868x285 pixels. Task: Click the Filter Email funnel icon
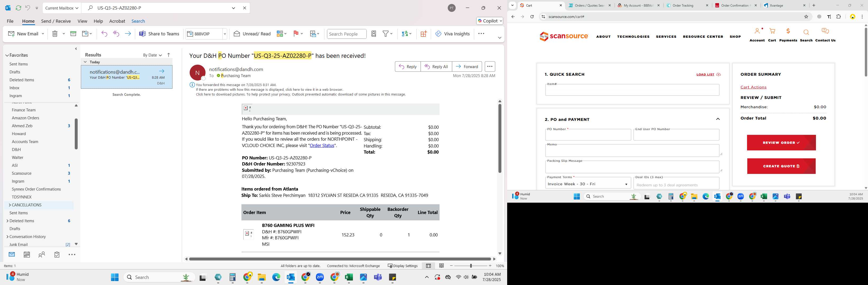[x=386, y=34]
